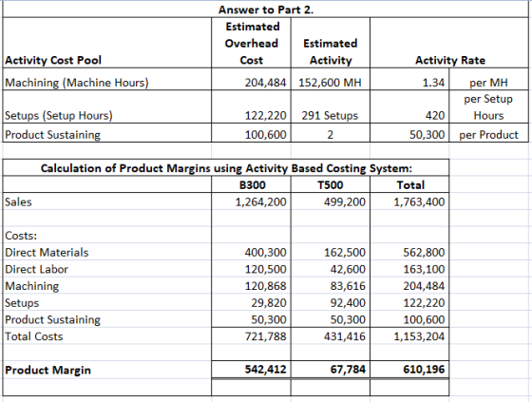This screenshot has height=402, width=532.
Task: Click 'Calculation of Product Margins' heading
Action: tap(226, 167)
